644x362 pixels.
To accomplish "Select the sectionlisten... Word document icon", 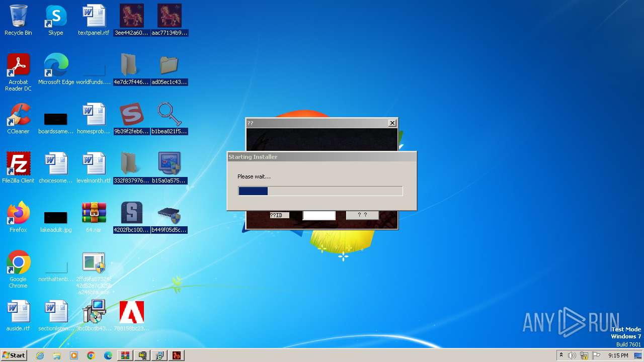I will (x=56, y=316).
